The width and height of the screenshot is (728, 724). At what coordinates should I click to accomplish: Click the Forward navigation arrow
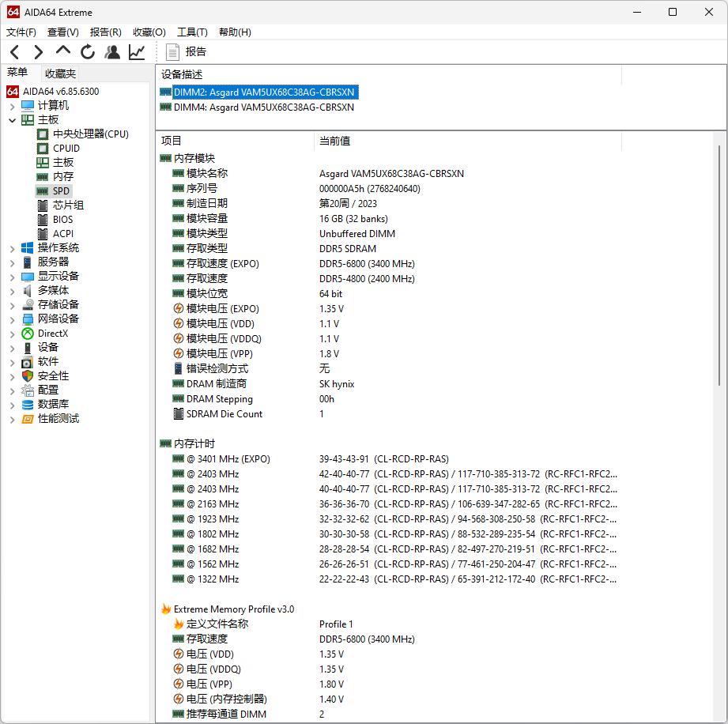click(38, 52)
